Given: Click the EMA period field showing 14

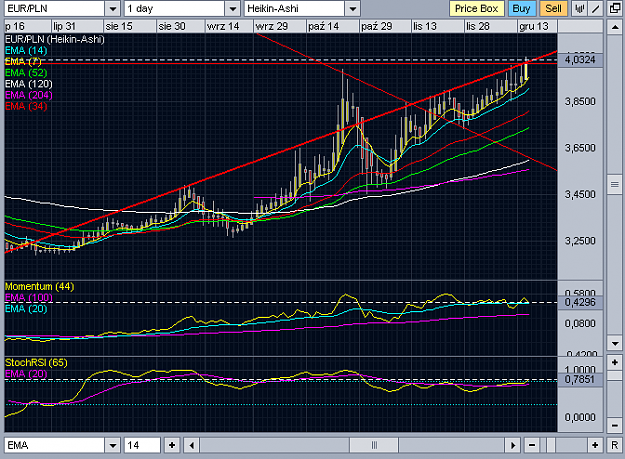Looking at the screenshot, I should click(142, 445).
